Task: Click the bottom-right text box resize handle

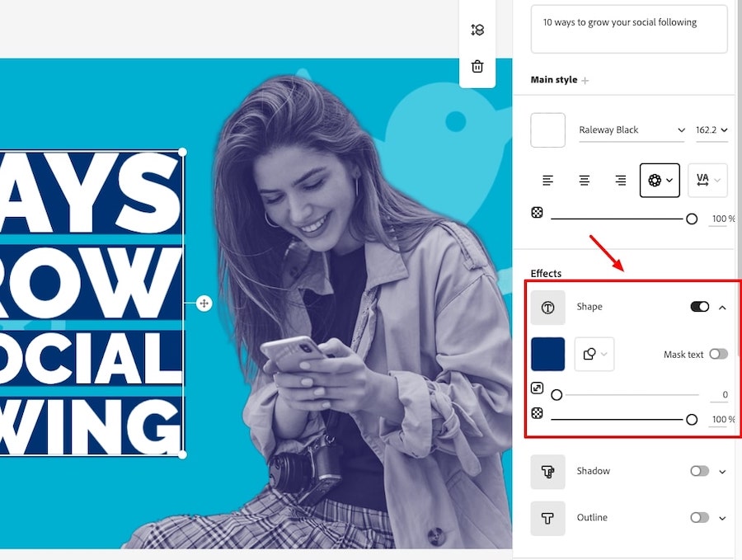Action: coord(182,455)
